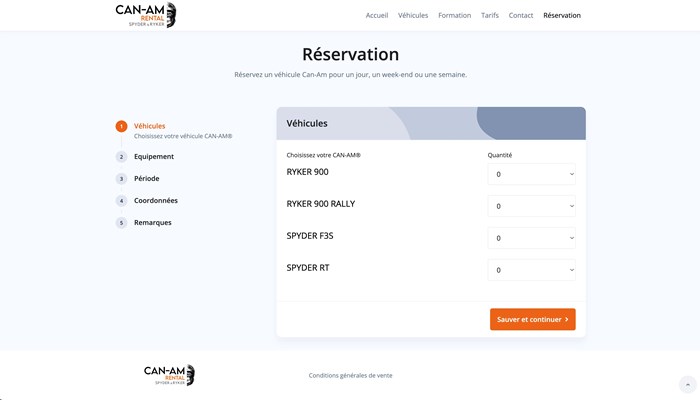This screenshot has height=400, width=700.
Task: Click the Véhicules card header title
Action: point(307,123)
